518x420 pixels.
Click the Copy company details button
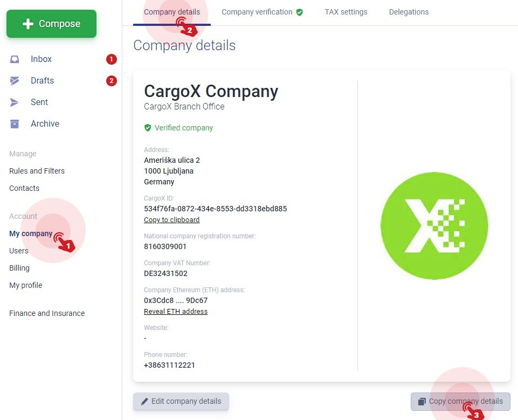(x=460, y=402)
